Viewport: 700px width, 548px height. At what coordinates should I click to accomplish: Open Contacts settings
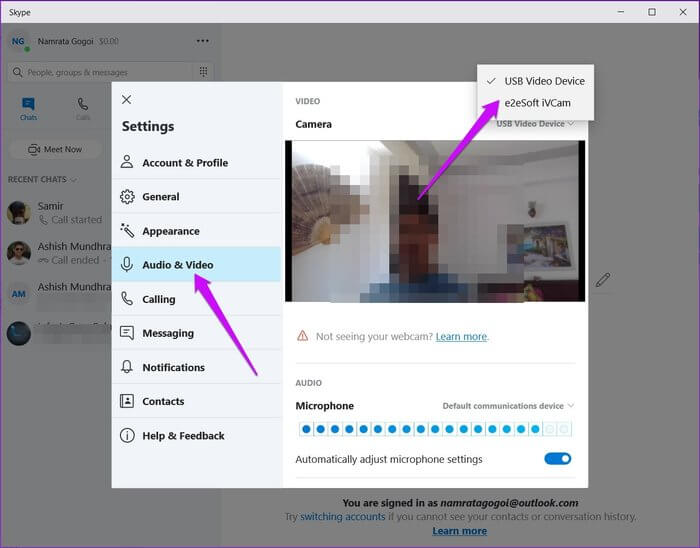click(196, 401)
